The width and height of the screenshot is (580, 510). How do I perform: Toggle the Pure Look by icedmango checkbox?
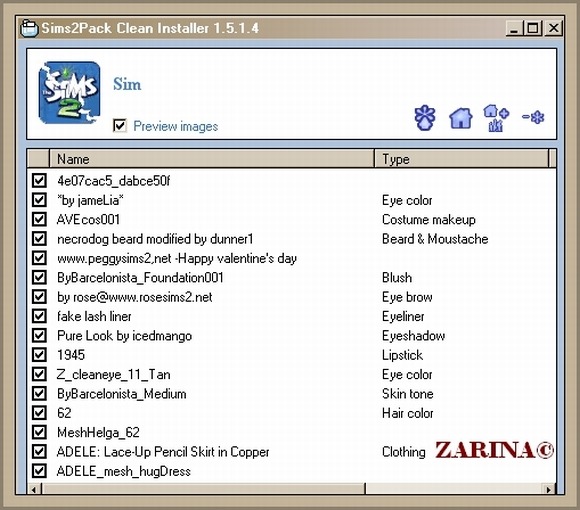[39, 335]
